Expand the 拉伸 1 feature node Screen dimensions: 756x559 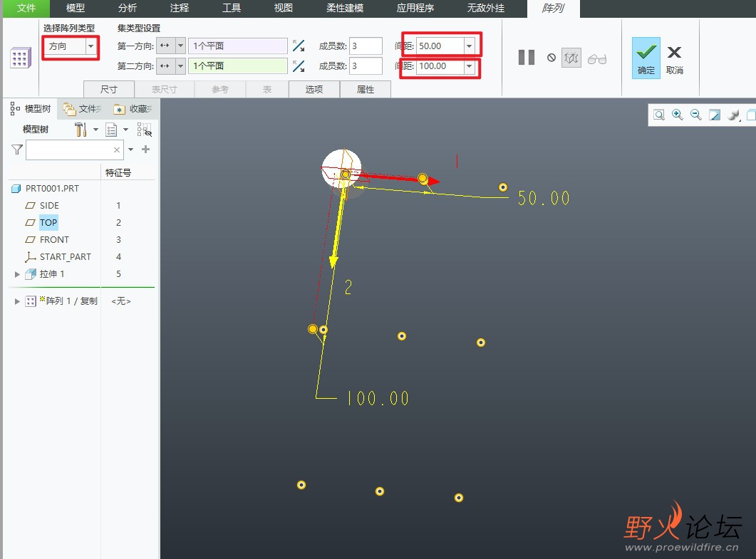(x=17, y=274)
